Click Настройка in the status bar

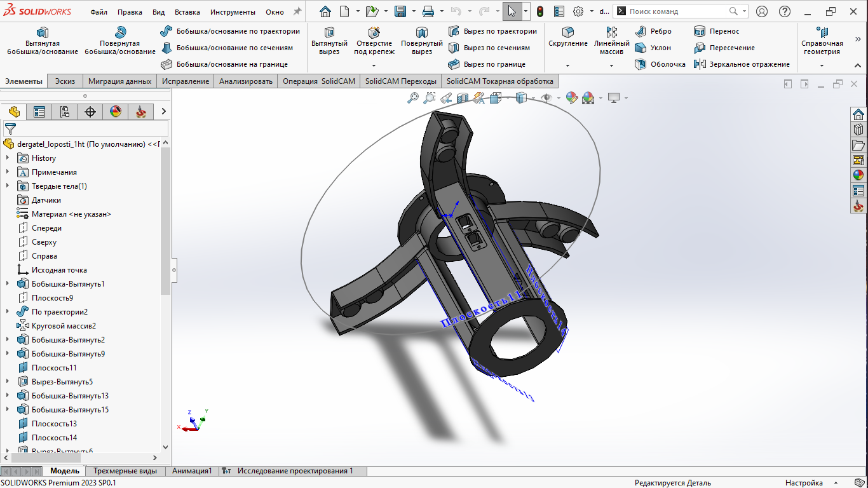click(804, 483)
